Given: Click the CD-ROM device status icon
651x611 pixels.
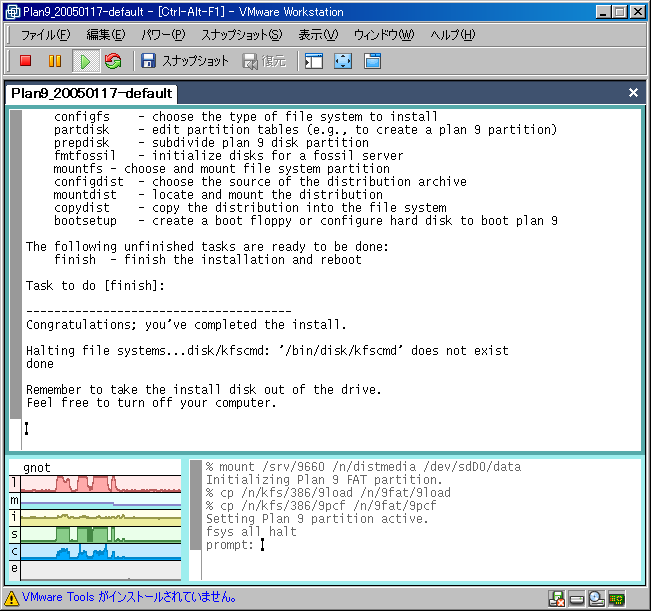Looking at the screenshot, I should click(x=596, y=599).
